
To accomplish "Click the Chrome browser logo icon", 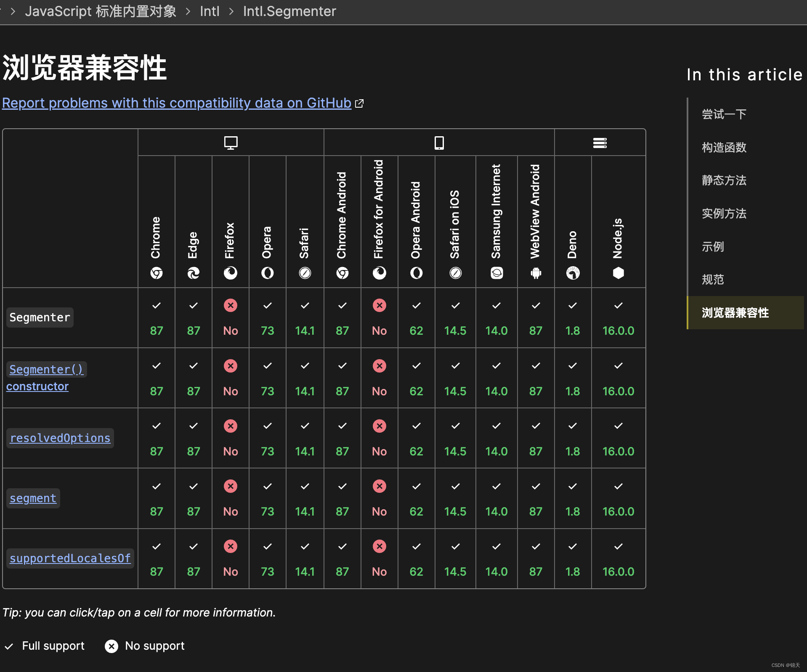I will (157, 273).
